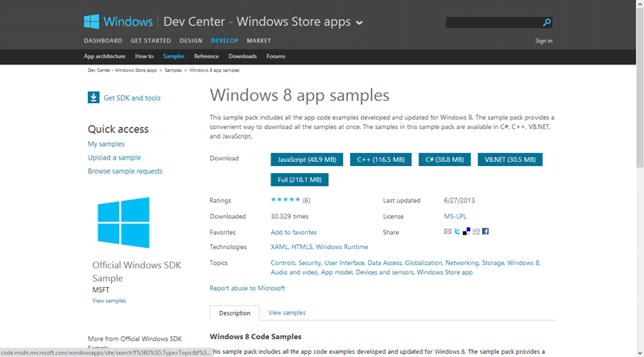Download the VB.NET (30.5 MB) pack
644x357 pixels.
pos(510,160)
